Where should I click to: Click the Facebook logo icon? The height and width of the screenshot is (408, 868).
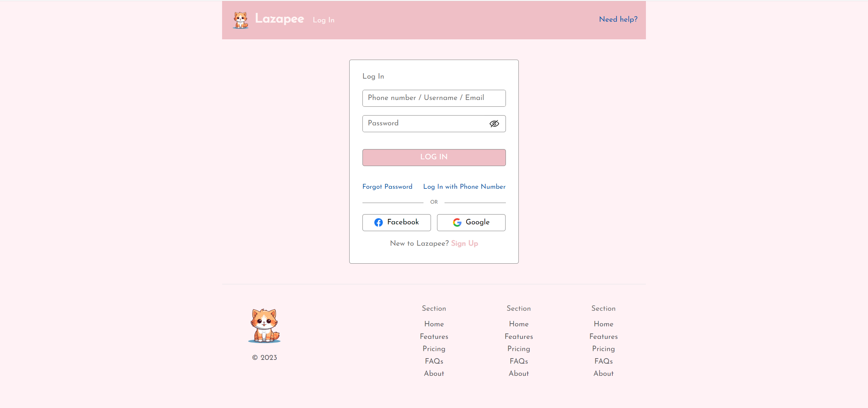click(x=378, y=222)
